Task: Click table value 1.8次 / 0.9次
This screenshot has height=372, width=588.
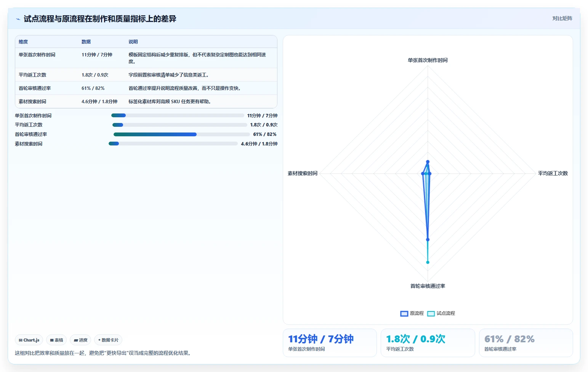Action: [95, 75]
